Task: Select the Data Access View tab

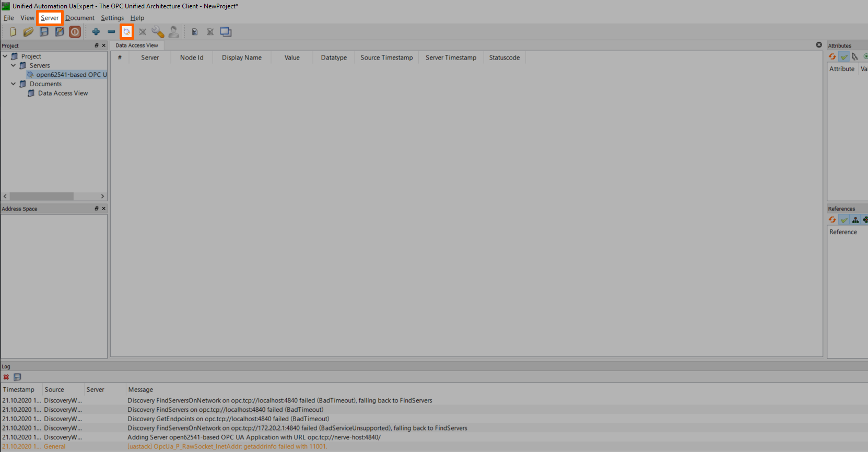Action: tap(137, 45)
